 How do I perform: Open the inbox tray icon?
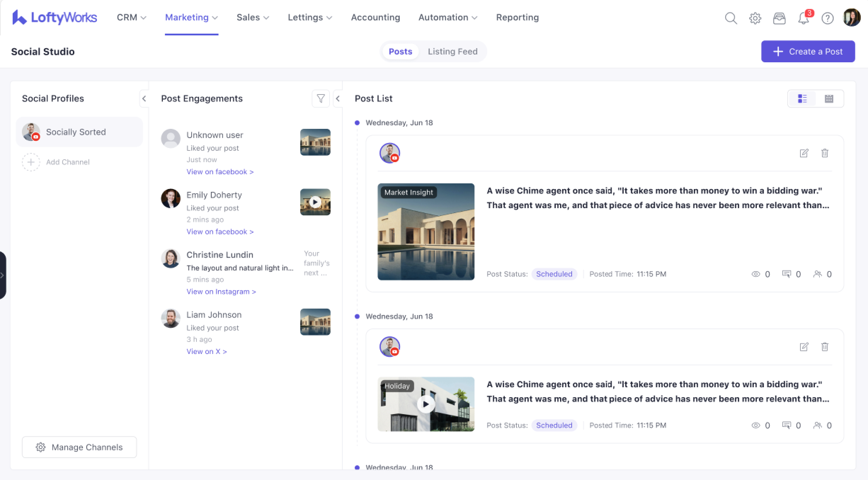tap(779, 18)
